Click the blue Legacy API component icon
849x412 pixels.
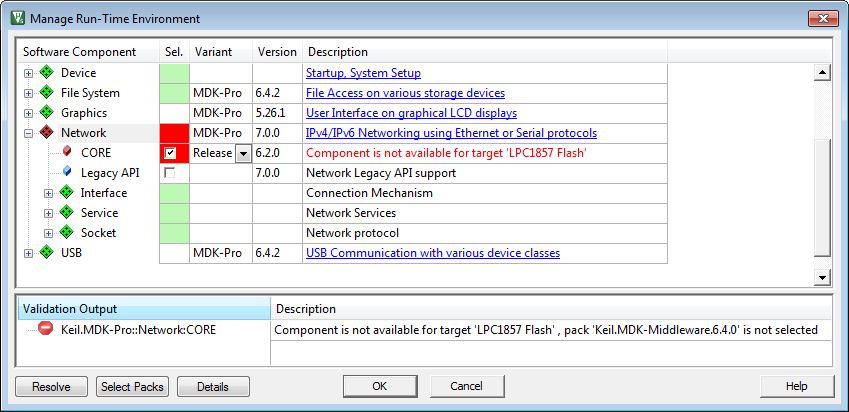pos(67,172)
